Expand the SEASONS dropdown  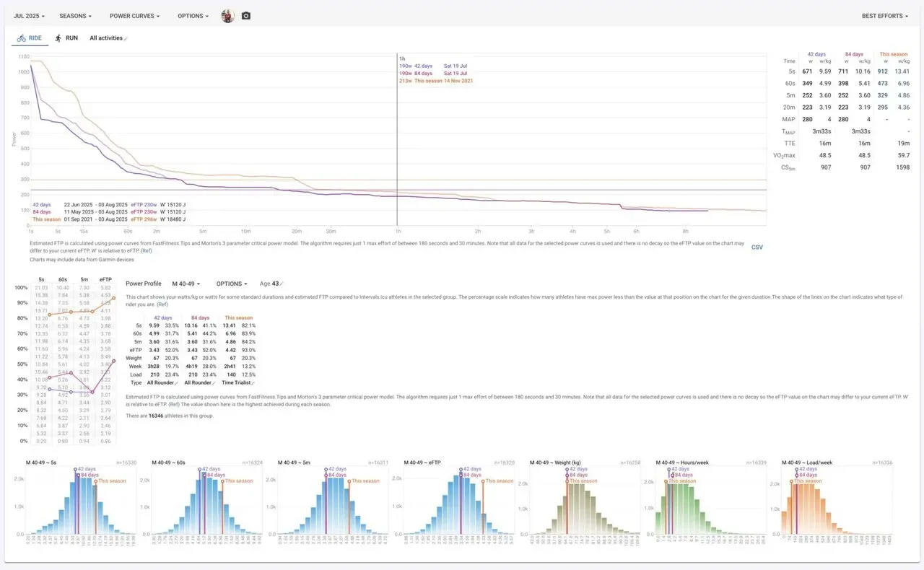(76, 16)
